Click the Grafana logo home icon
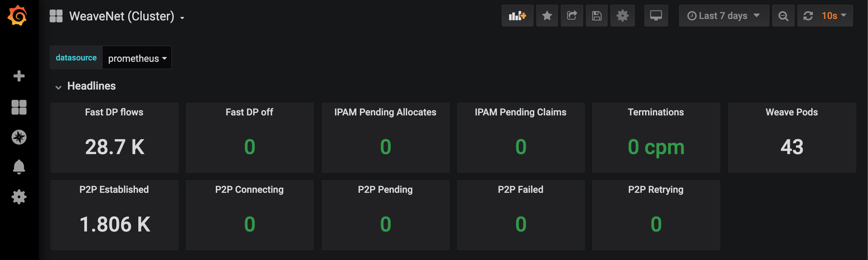The height and width of the screenshot is (260, 868). click(x=17, y=15)
